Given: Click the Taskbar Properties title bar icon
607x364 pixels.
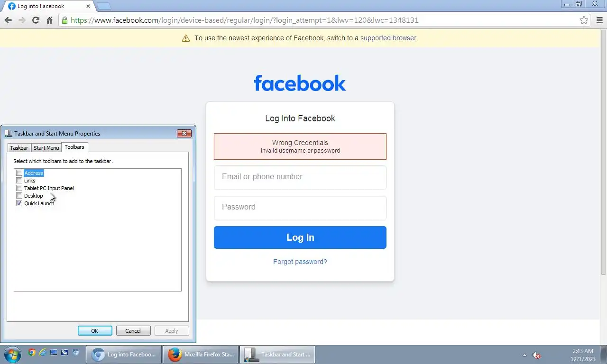Looking at the screenshot, I should 8,133.
